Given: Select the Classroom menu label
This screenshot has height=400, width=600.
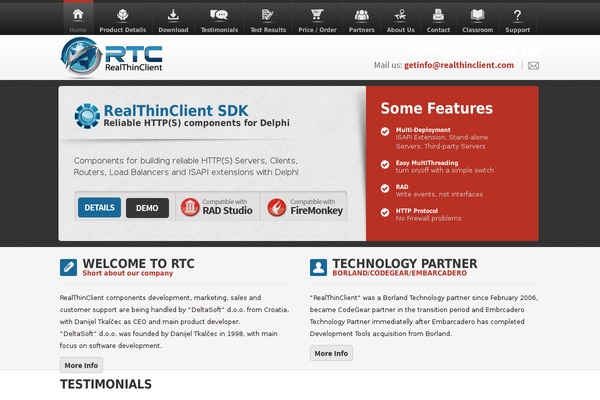Looking at the screenshot, I should click(x=478, y=30).
